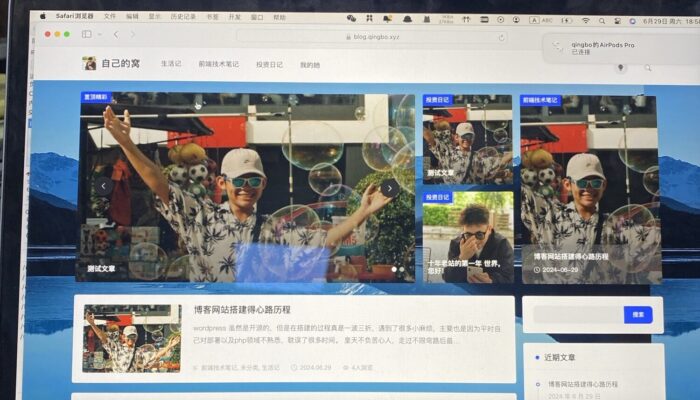The width and height of the screenshot is (700, 400).
Task: Open the tall 博客网站搭建得心路历程 featured card
Action: pyautogui.click(x=590, y=189)
